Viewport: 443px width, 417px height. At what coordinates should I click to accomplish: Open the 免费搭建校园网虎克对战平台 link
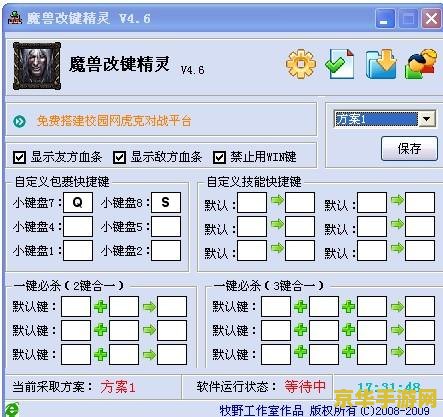pyautogui.click(x=114, y=121)
